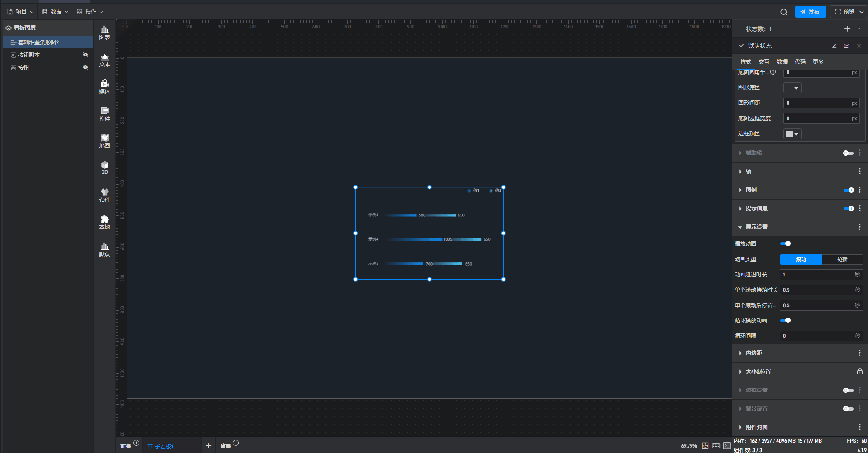Expand the 提示信息 section

coord(741,209)
